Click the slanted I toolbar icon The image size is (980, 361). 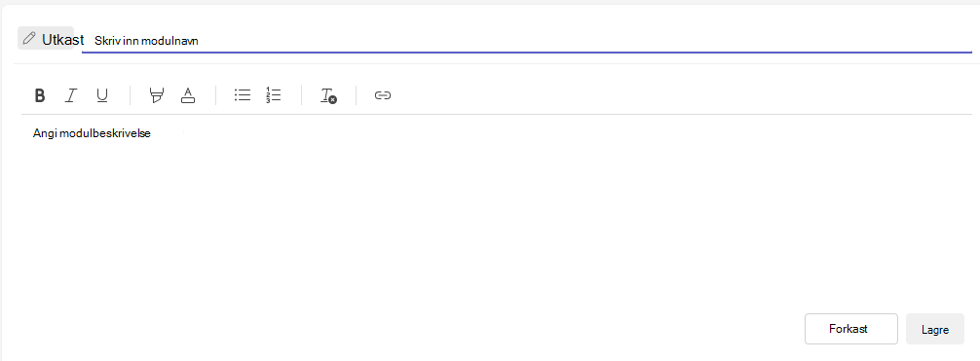point(71,95)
